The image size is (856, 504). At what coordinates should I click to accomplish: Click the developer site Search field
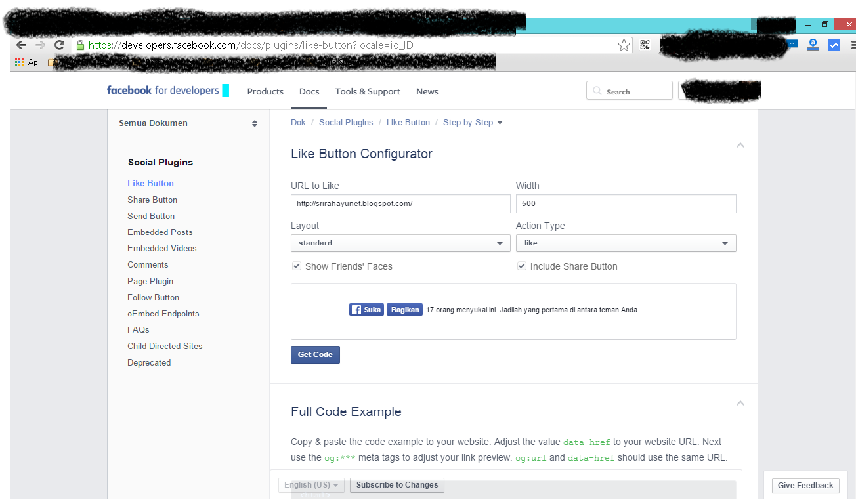(629, 91)
